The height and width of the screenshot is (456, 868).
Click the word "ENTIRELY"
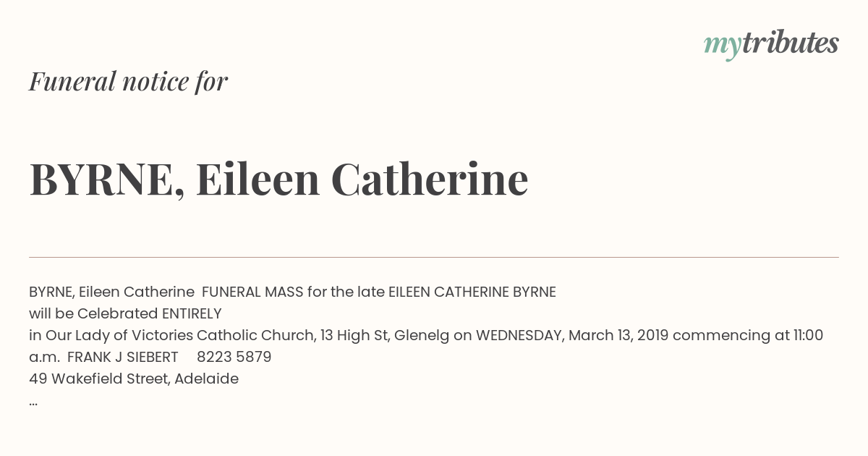tap(192, 313)
